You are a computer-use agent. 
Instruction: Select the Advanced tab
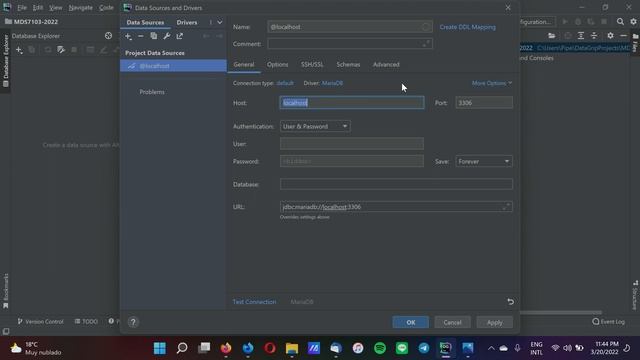[x=386, y=64]
